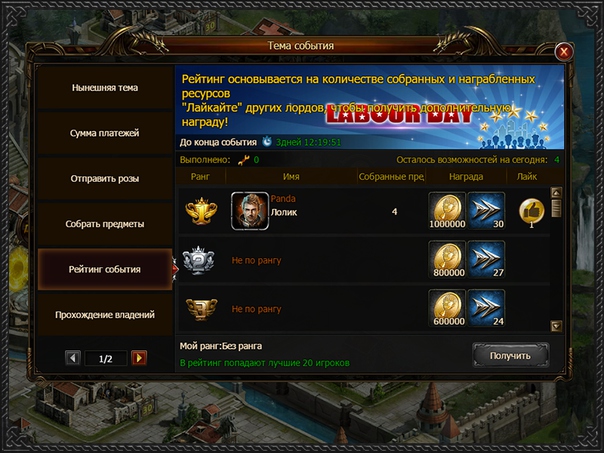Viewport: 604px width, 453px height.
Task: Open Panda's player avatar portrait
Action: pyautogui.click(x=250, y=211)
